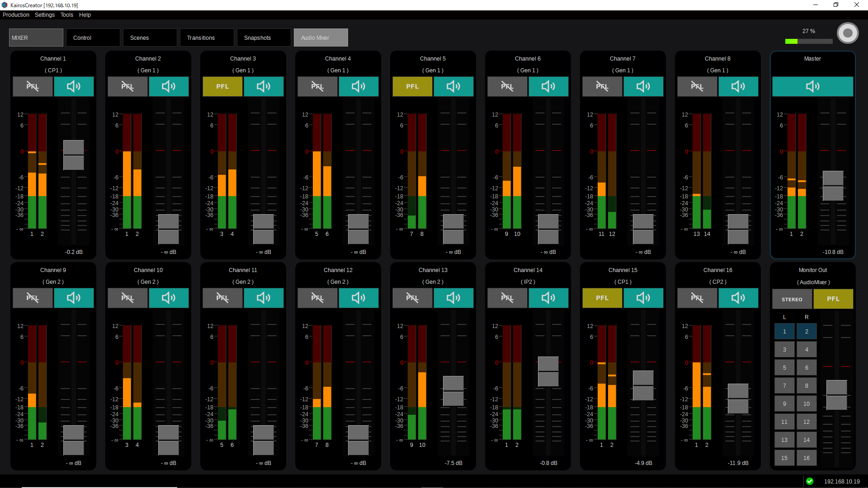Mute Channel 1 speaker icon

74,86
